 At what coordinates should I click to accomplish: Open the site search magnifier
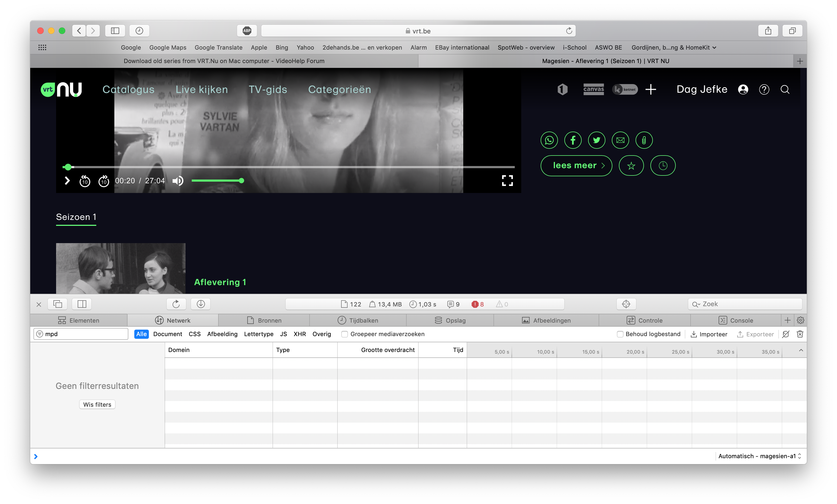click(x=785, y=89)
